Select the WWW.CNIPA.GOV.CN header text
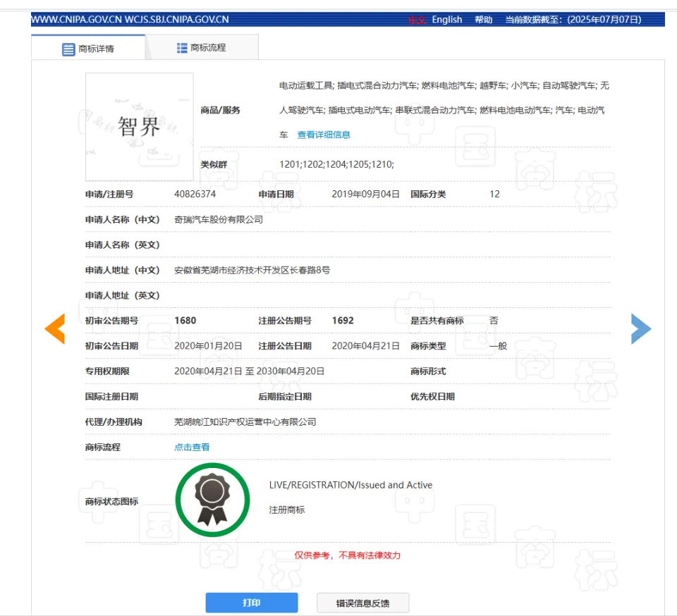677x616 pixels. pos(76,20)
